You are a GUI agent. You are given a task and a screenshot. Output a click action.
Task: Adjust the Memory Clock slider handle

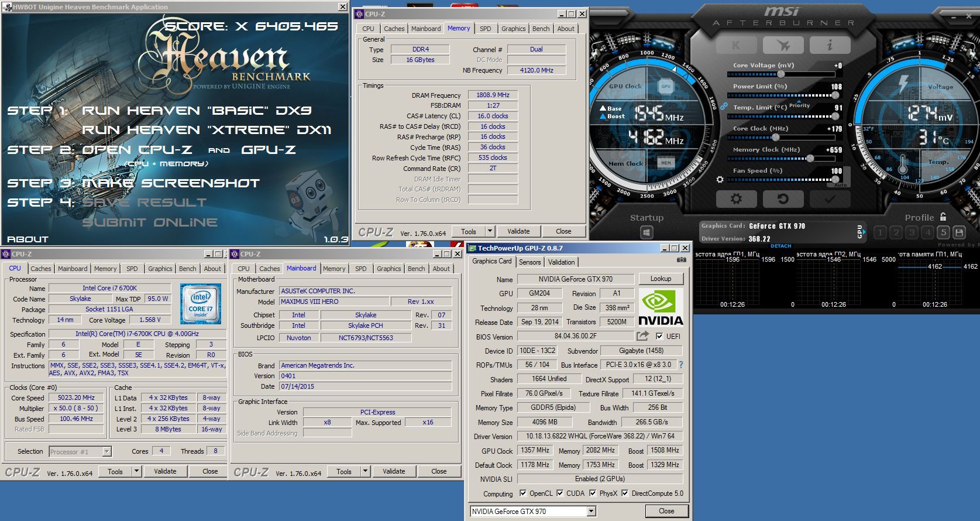coord(810,159)
